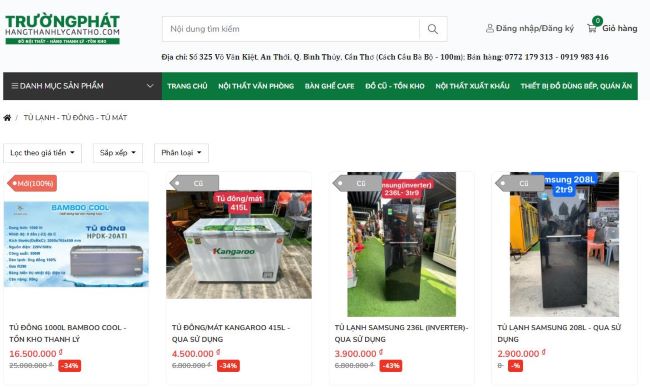The image size is (650, 387).
Task: Click the user account icon
Action: coord(490,28)
